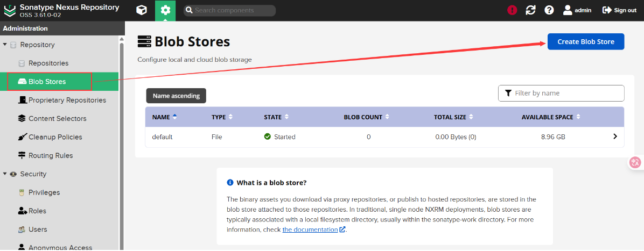Click the Cleanup Policies broom icon
The width and height of the screenshot is (644, 251).
[x=22, y=137]
